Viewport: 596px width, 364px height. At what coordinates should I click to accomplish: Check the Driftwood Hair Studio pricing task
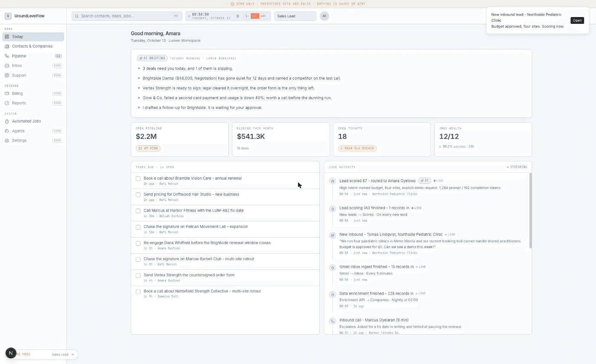tap(138, 195)
